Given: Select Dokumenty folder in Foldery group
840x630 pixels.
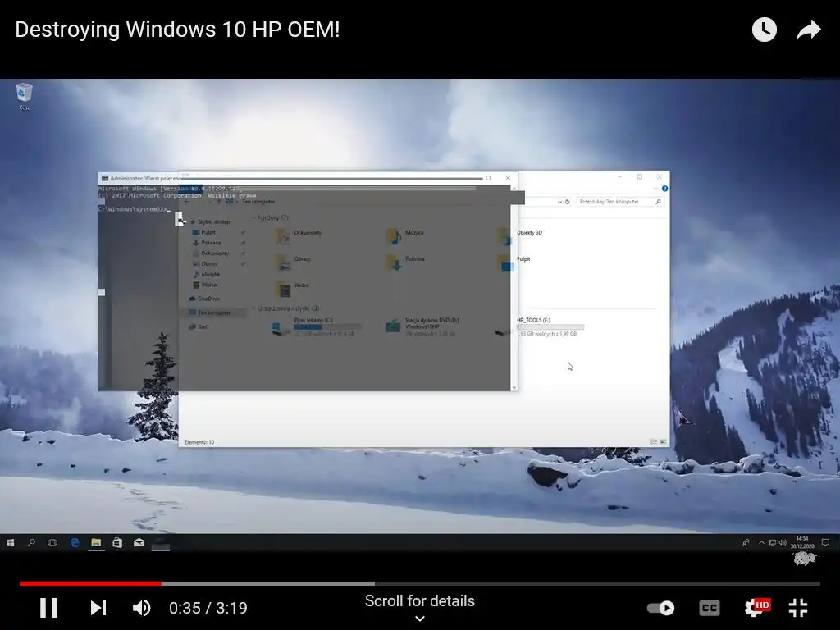Looking at the screenshot, I should [299, 236].
